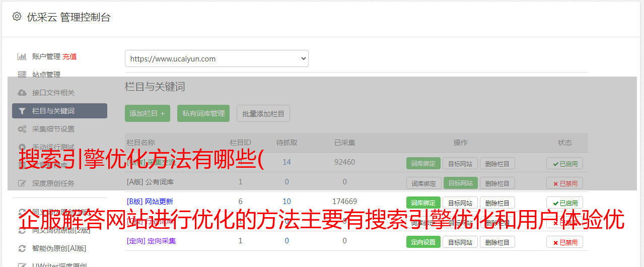Click the 待抓取 value 14
644x267 pixels.
coord(287,162)
